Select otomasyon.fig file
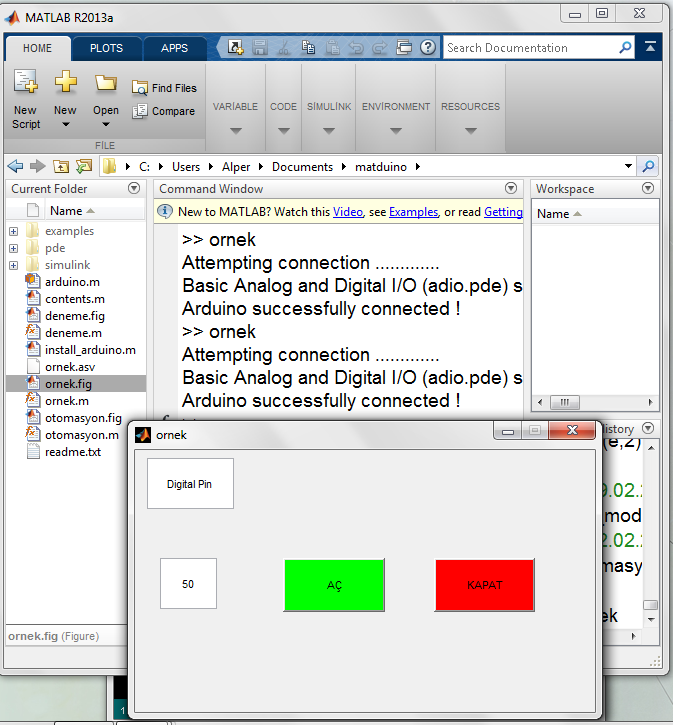Viewport: 673px width, 725px height. click(x=83, y=418)
